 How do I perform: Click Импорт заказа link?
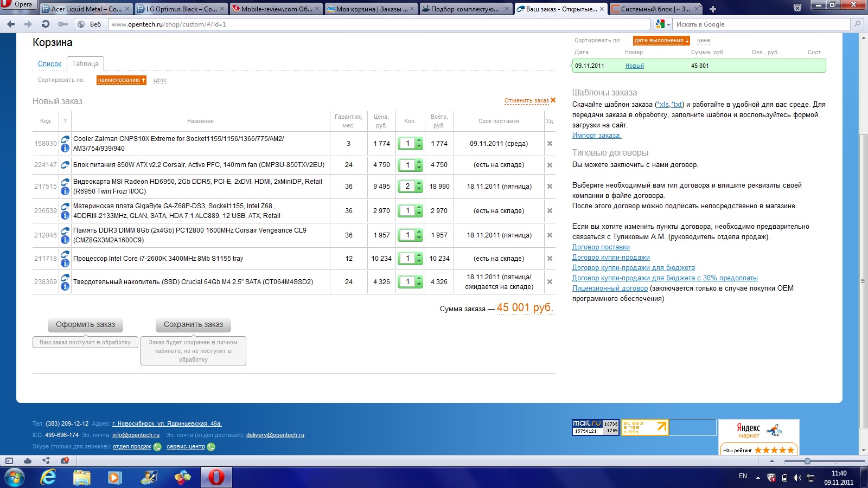tap(596, 135)
